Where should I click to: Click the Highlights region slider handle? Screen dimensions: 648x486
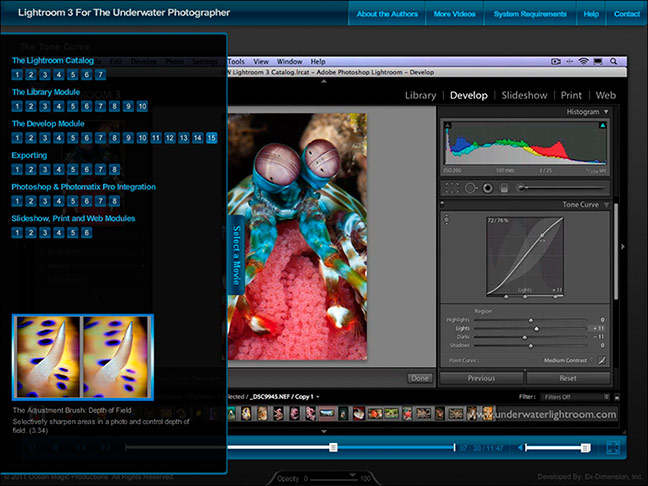(x=531, y=320)
